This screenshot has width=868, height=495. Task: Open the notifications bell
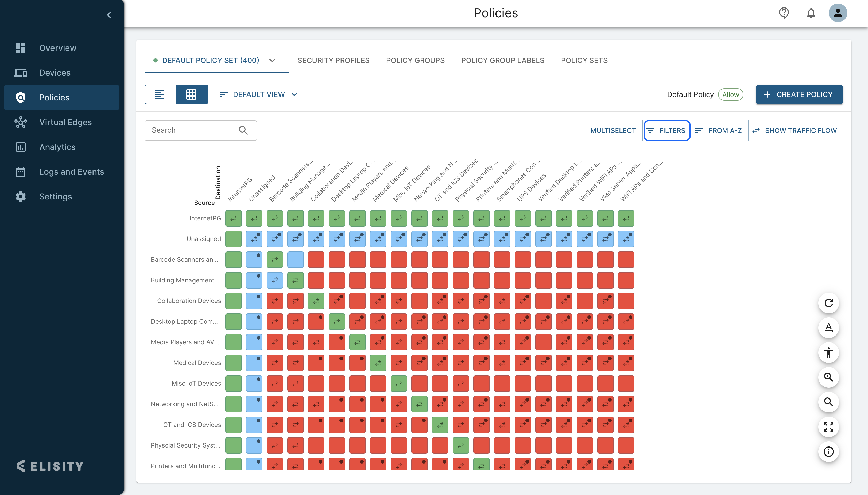tap(811, 13)
